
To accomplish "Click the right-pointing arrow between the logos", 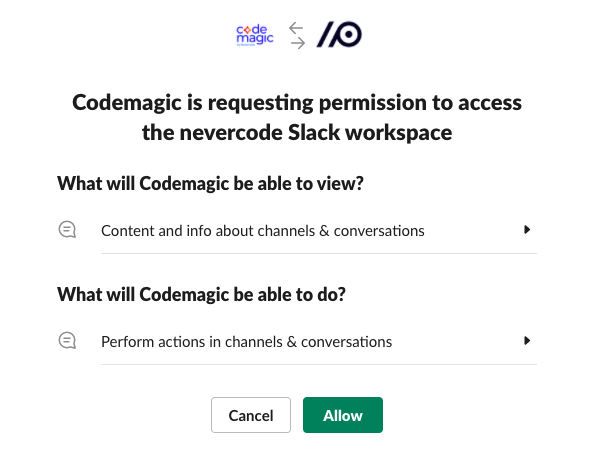I will [x=298, y=43].
